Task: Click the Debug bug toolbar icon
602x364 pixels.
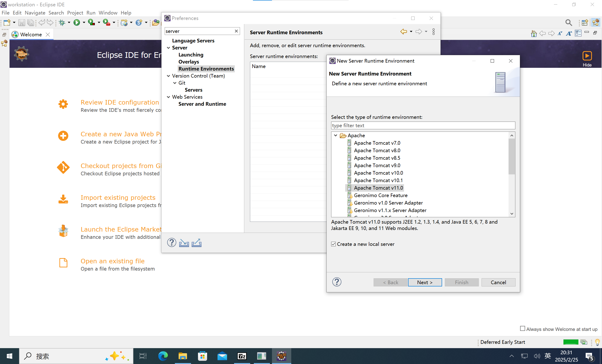Action: (x=62, y=22)
